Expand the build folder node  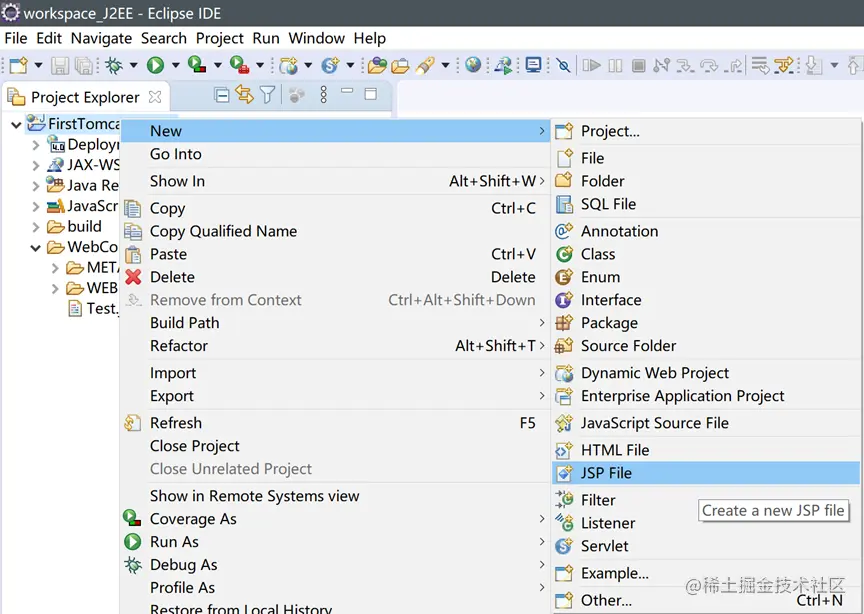coord(36,227)
